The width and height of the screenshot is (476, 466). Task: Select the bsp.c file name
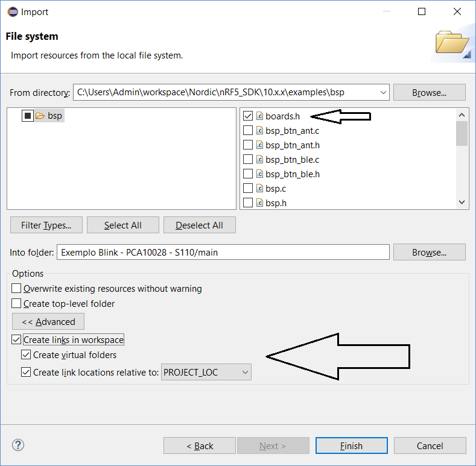276,189
